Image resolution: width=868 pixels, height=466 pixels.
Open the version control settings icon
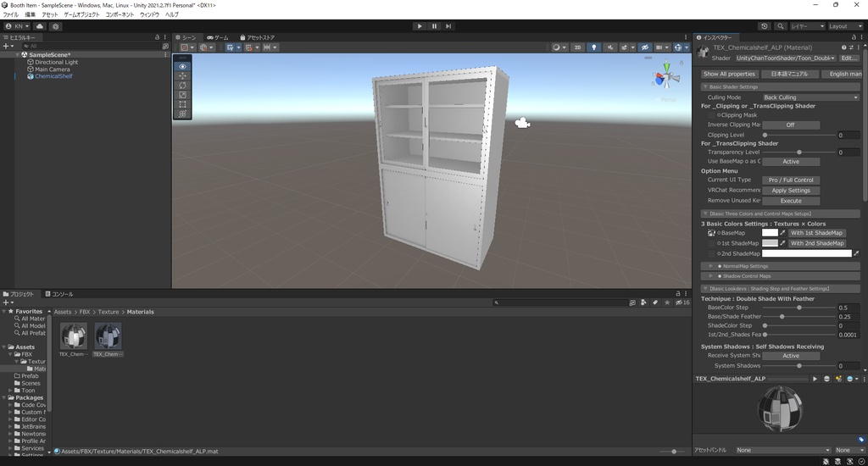pyautogui.click(x=55, y=26)
